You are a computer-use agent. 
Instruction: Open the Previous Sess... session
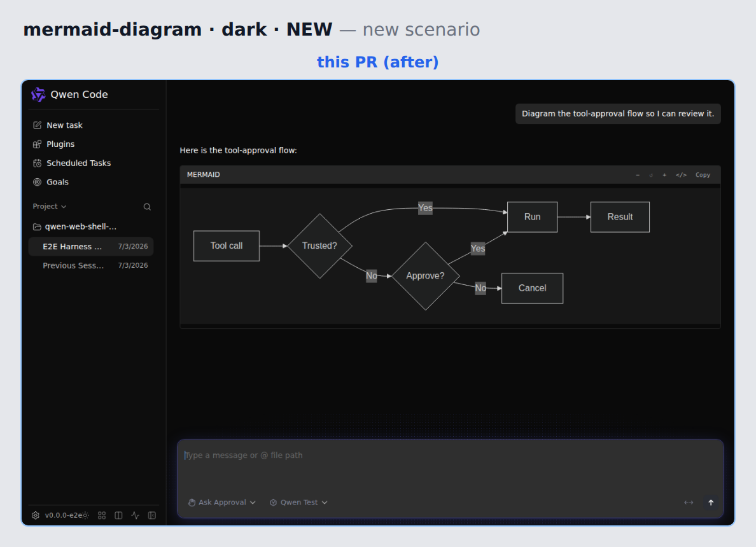click(91, 265)
